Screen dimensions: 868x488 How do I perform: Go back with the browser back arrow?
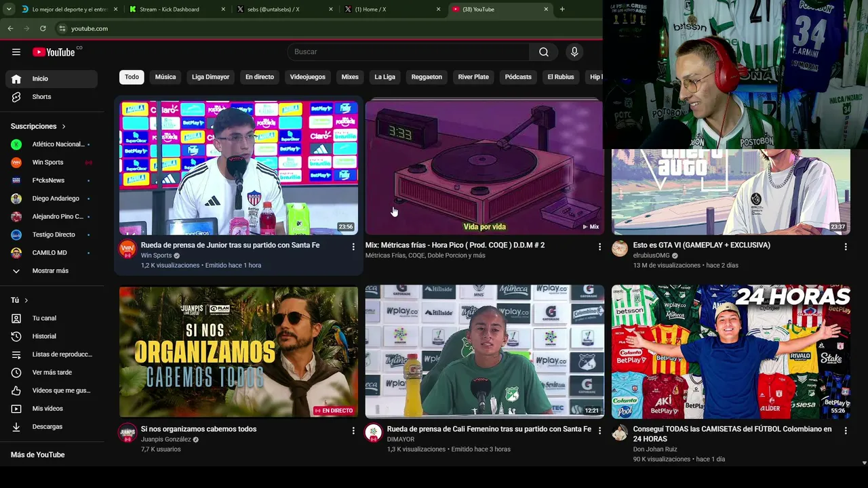pyautogui.click(x=10, y=28)
